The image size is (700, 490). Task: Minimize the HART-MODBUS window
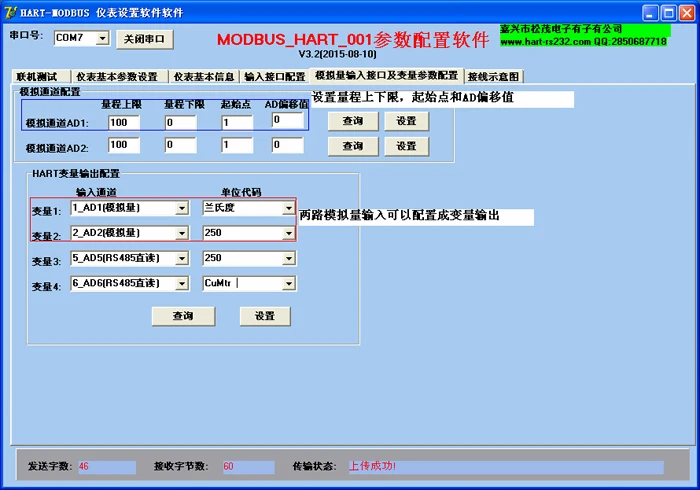(650, 13)
